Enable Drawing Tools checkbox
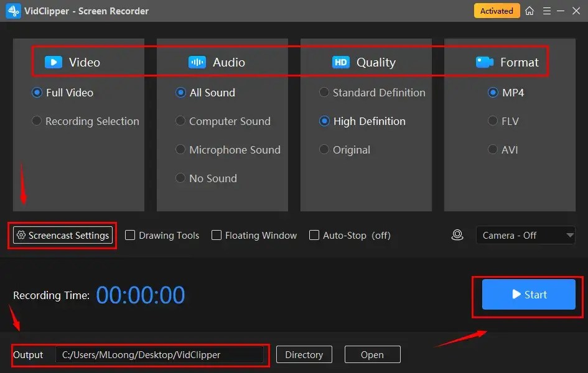588x373 pixels. 130,235
